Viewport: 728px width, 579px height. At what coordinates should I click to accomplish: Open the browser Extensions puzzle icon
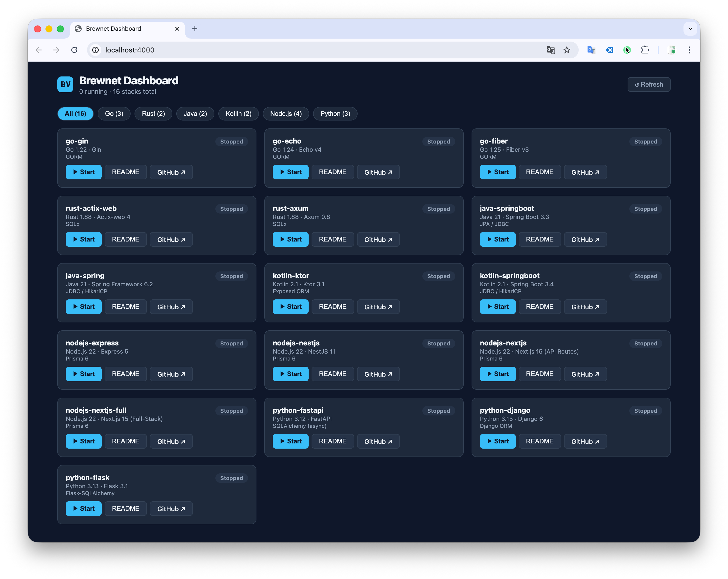pos(645,50)
